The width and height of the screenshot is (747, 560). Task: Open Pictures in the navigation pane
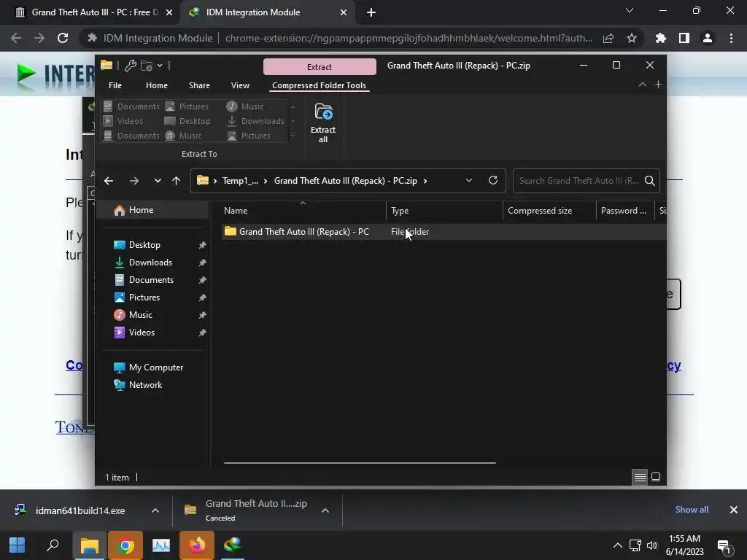[x=144, y=297]
